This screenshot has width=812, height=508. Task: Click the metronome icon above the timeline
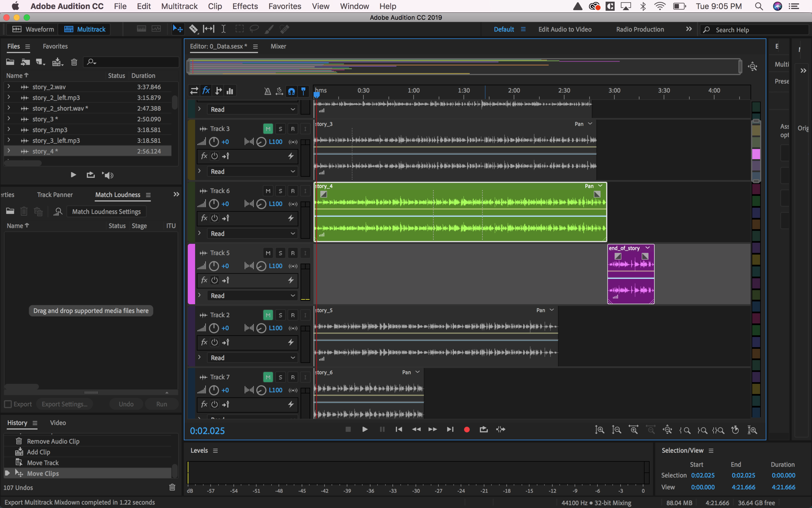click(x=267, y=91)
